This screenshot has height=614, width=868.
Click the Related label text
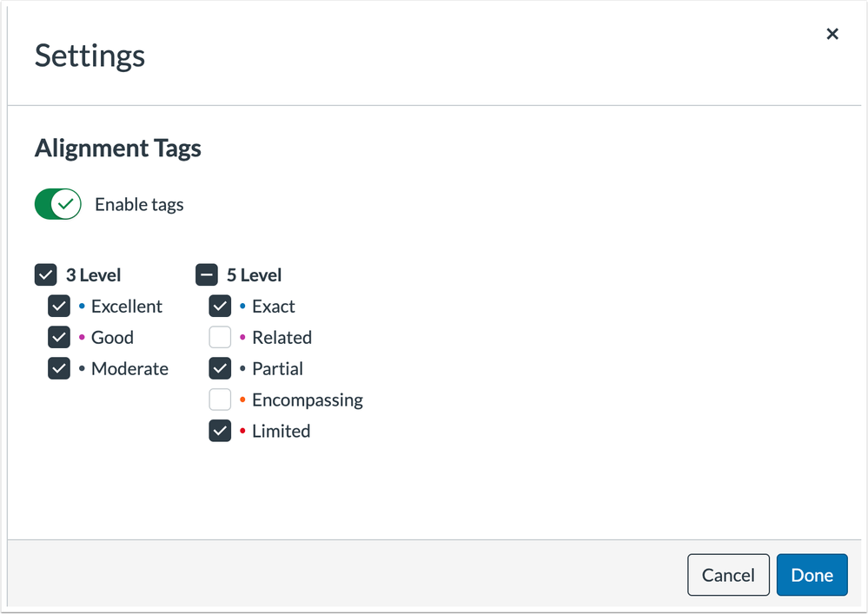(282, 338)
